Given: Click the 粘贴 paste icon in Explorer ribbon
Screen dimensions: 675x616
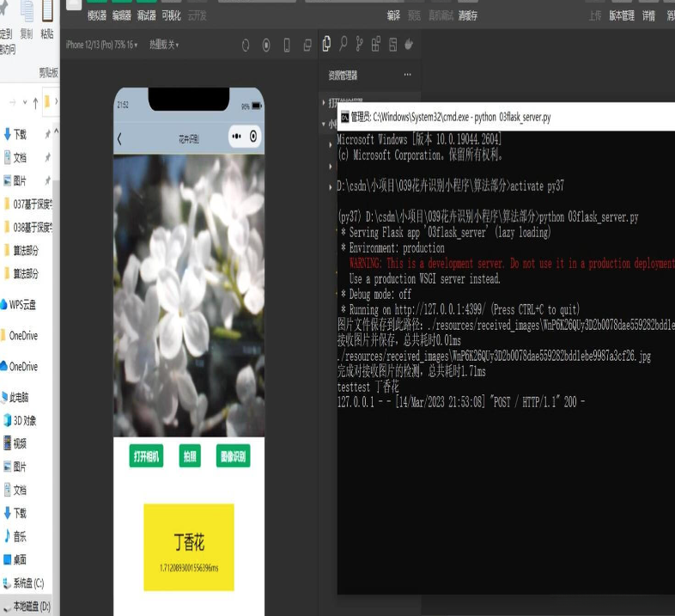Looking at the screenshot, I should pos(47,12).
